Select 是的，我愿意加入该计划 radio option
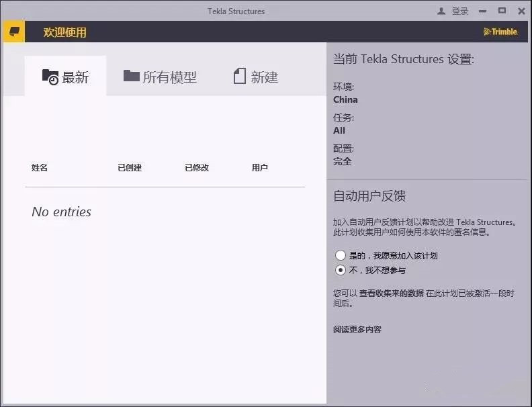This screenshot has width=532, height=407. (x=341, y=255)
